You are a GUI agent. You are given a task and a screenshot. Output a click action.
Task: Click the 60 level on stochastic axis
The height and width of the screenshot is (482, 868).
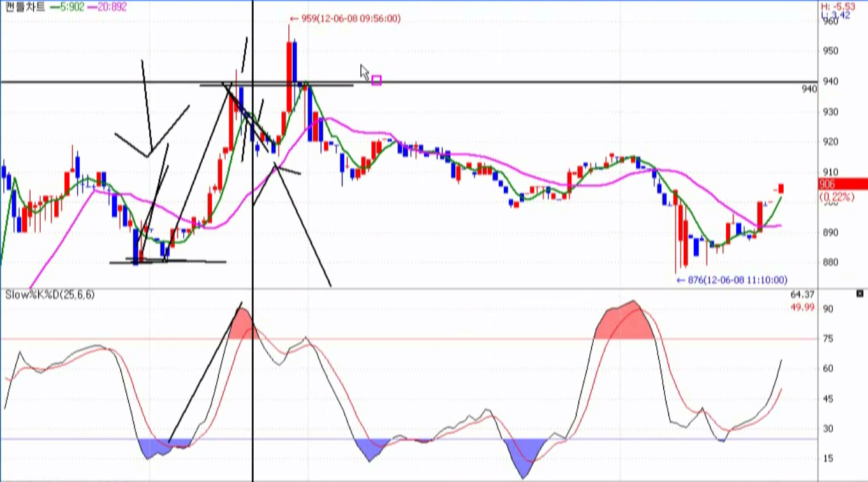[827, 369]
